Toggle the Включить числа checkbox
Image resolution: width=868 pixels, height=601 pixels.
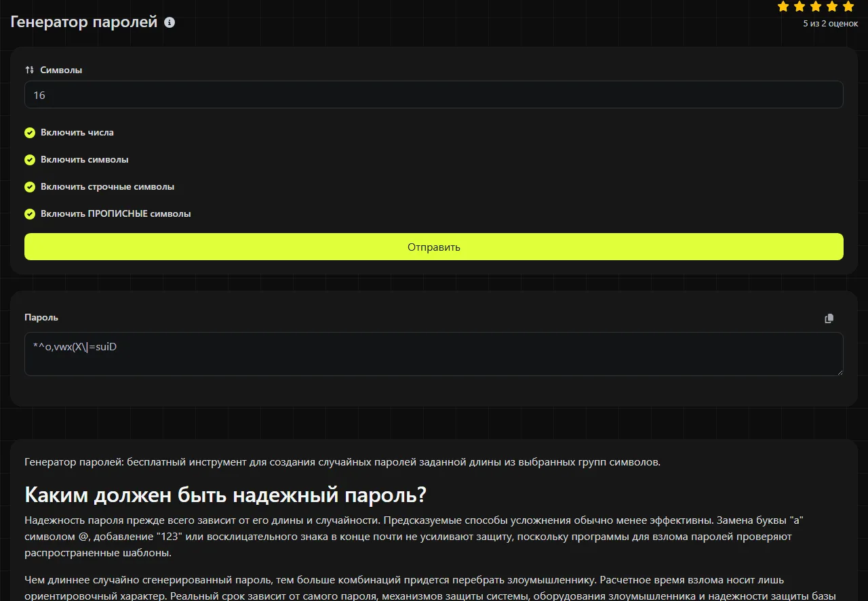30,133
